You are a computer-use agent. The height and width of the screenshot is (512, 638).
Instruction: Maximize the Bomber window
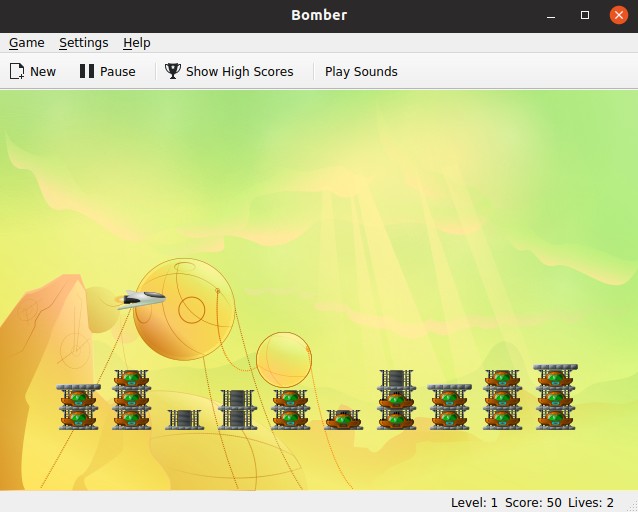pos(585,15)
